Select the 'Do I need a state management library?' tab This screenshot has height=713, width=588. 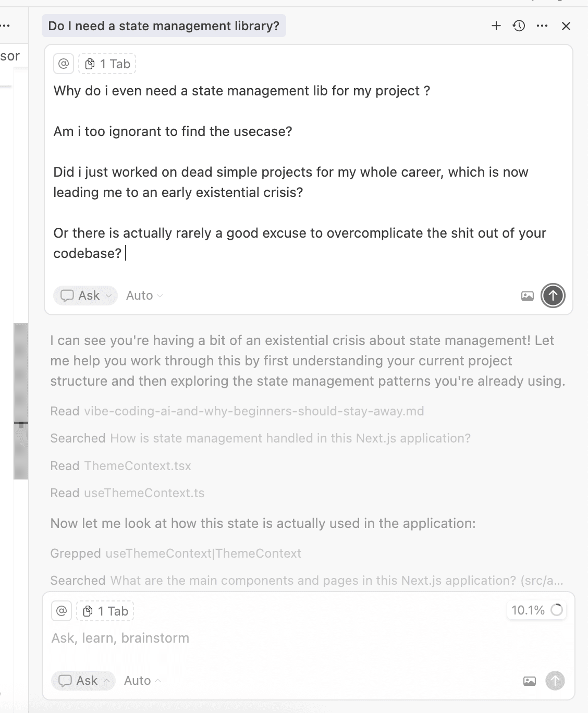coord(164,26)
